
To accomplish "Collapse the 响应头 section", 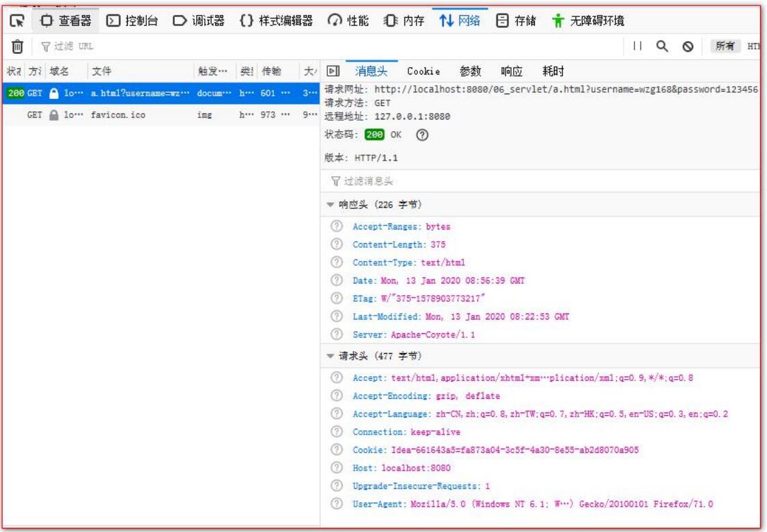I will coord(331,205).
